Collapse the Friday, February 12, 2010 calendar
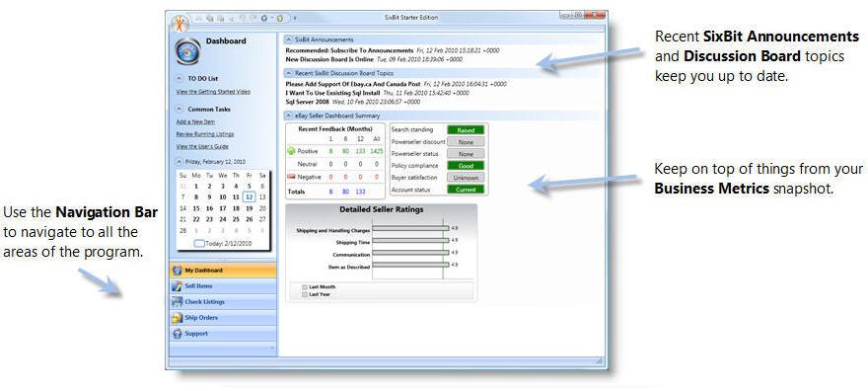 point(180,162)
